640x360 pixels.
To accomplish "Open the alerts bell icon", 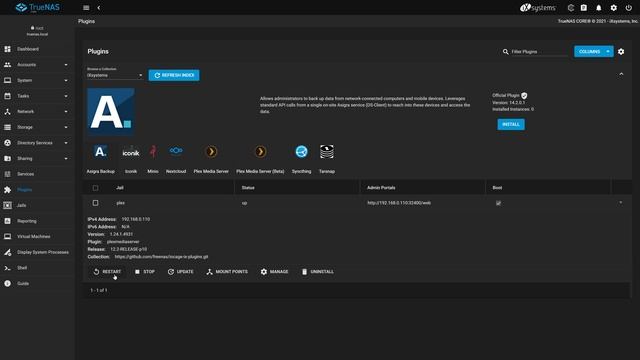I will (599, 8).
